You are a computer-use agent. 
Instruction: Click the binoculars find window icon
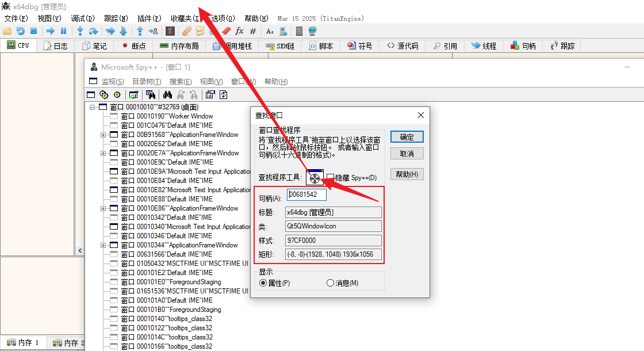coord(168,95)
